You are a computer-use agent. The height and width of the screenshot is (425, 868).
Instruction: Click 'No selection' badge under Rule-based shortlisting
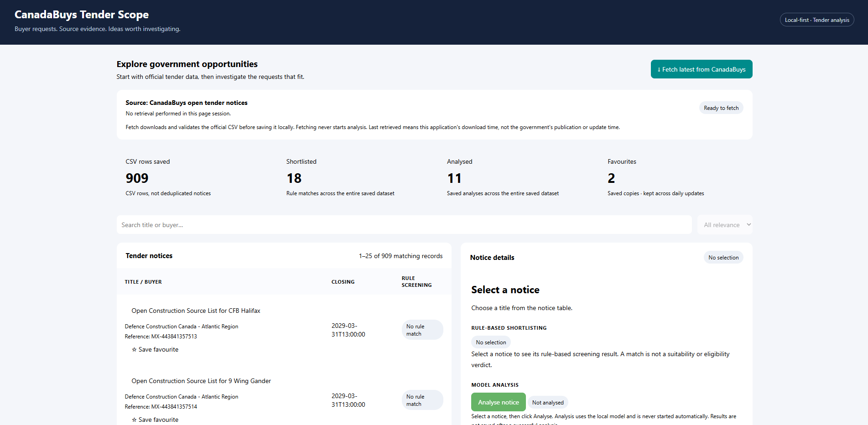[x=491, y=342]
